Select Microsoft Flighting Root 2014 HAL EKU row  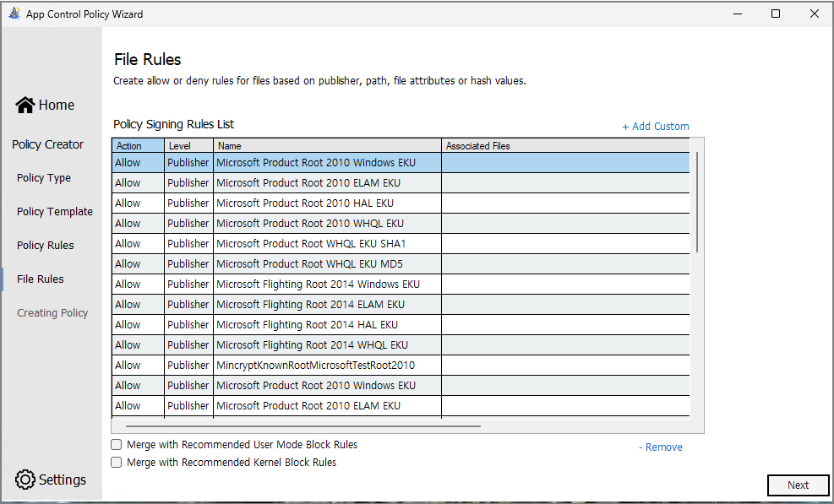coord(401,324)
